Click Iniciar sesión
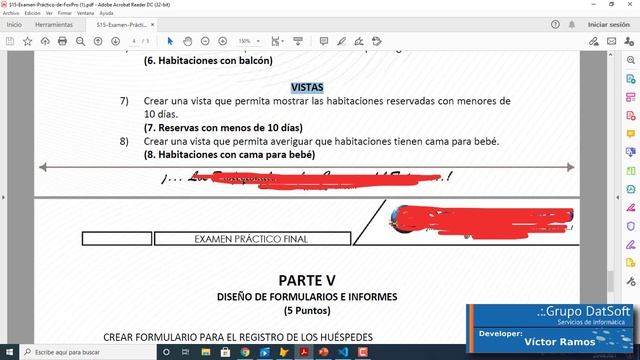This screenshot has height=360, width=640. click(609, 24)
